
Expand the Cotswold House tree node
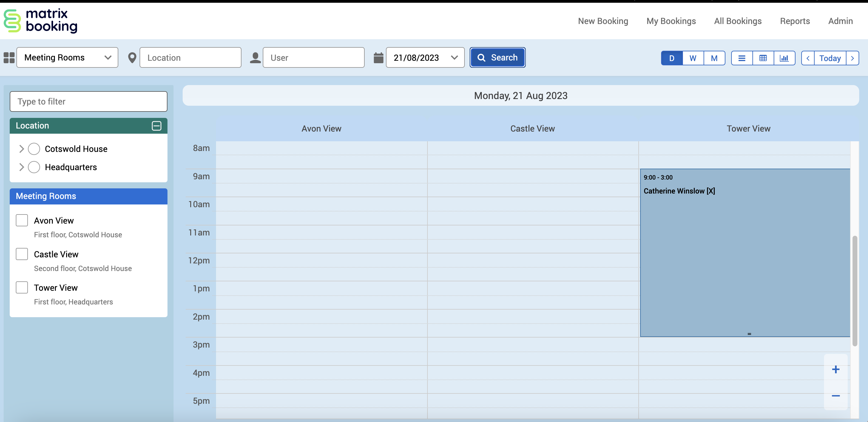[x=22, y=149]
